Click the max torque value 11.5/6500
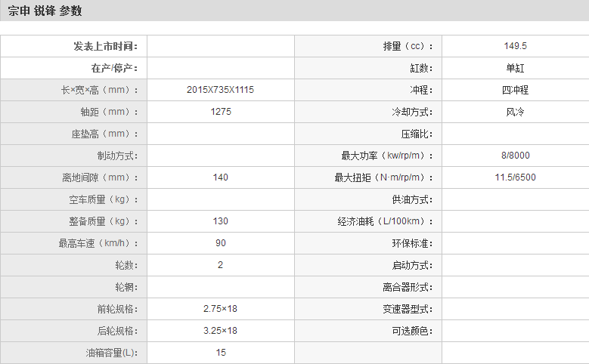The width and height of the screenshot is (589, 364). click(x=515, y=177)
